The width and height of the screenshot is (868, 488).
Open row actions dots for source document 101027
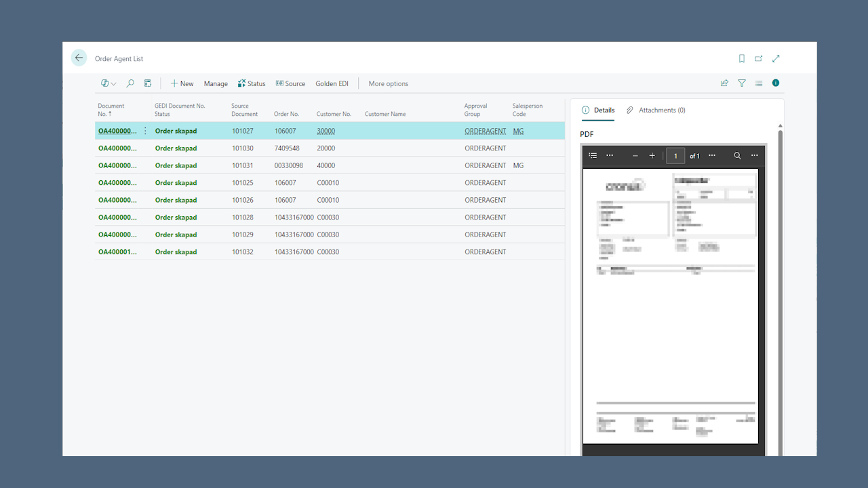(x=145, y=131)
